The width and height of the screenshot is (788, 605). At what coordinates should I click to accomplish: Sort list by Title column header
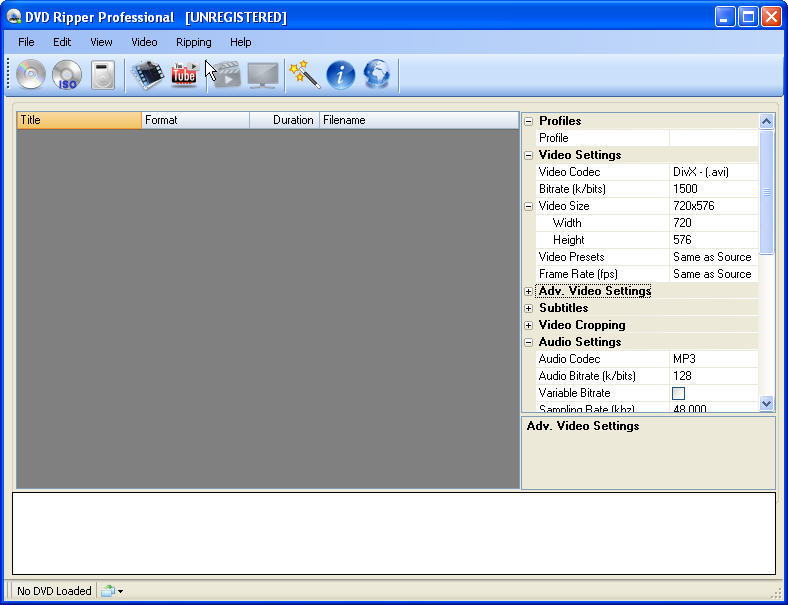click(x=79, y=120)
